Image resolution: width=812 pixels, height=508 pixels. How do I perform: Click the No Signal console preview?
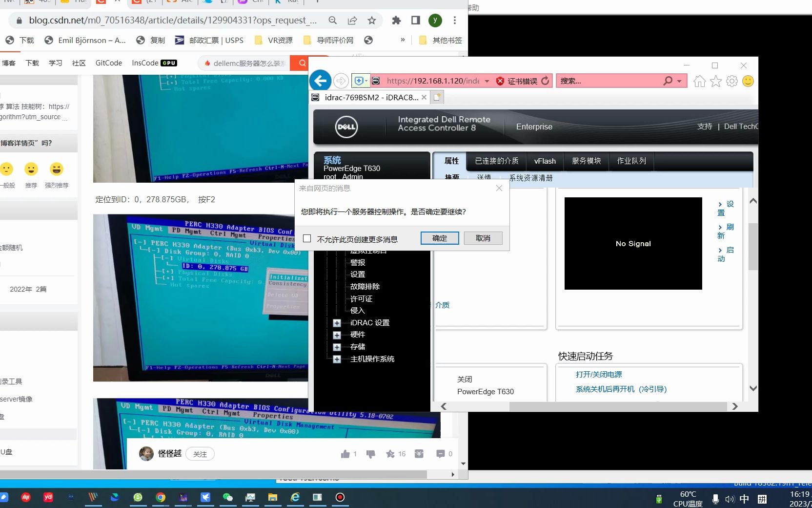point(633,243)
